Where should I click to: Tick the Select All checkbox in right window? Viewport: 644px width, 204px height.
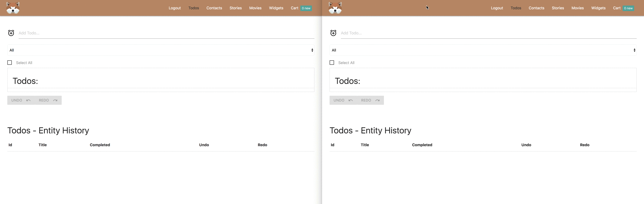[332, 63]
